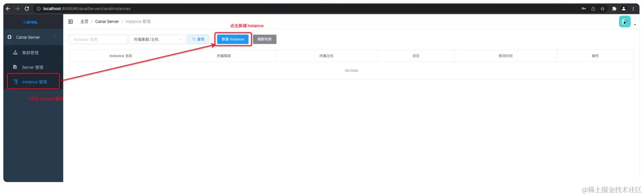644x196 pixels.
Task: Open 集群管理 in the sidebar
Action: tap(33, 53)
